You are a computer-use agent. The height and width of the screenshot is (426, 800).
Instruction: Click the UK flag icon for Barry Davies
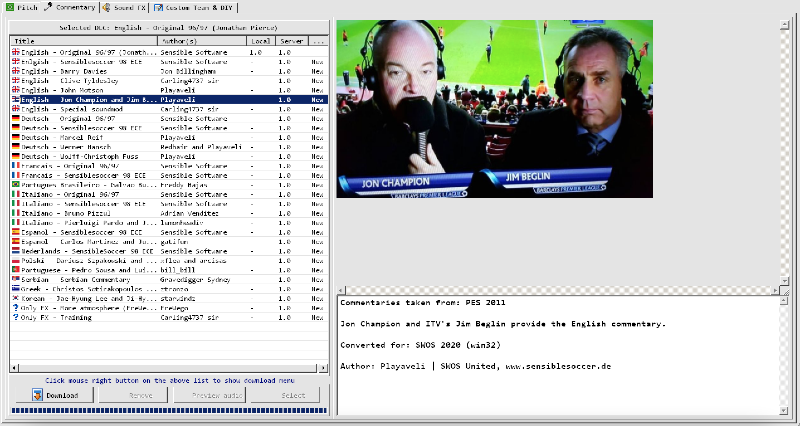coord(15,72)
